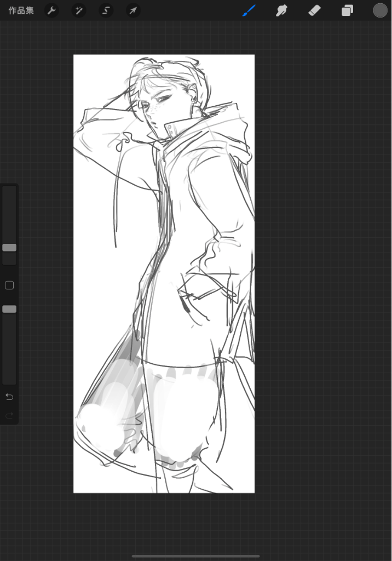Select the Selection S-ribbon tool
The width and height of the screenshot is (392, 561).
pyautogui.click(x=106, y=10)
